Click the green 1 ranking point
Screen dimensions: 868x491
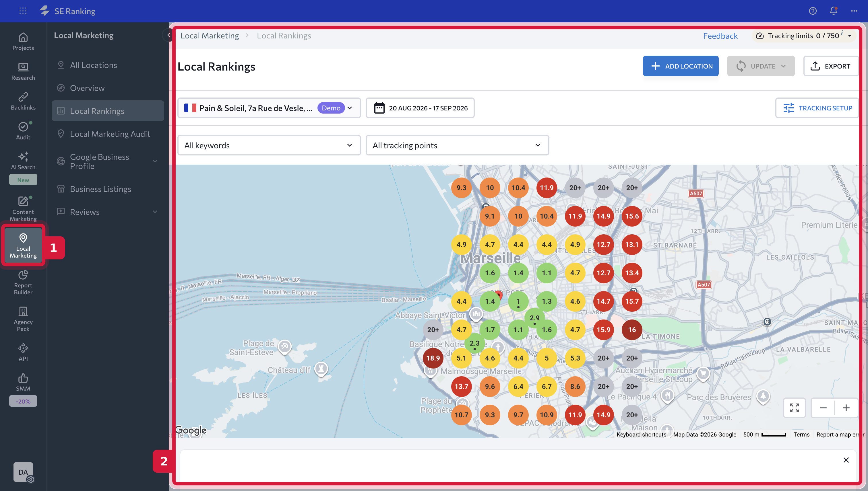518,301
